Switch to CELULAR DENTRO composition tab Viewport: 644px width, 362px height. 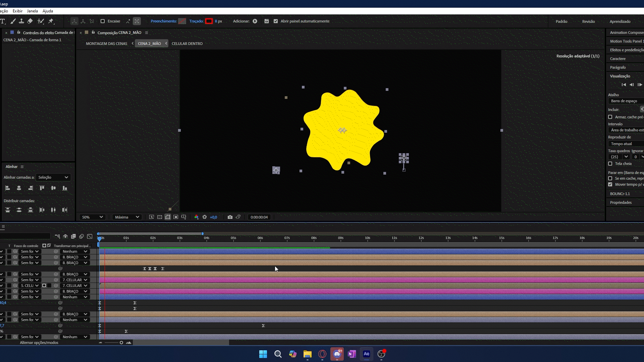click(187, 44)
